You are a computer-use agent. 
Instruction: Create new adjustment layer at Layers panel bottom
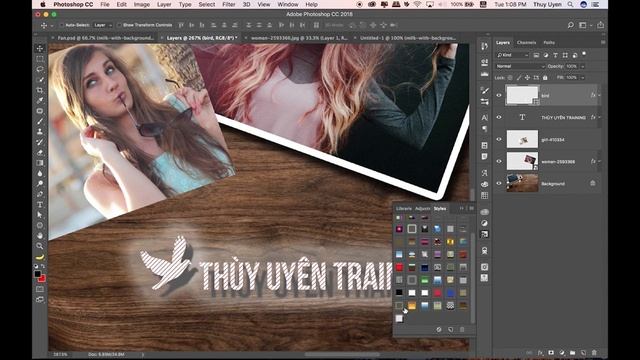(562, 353)
